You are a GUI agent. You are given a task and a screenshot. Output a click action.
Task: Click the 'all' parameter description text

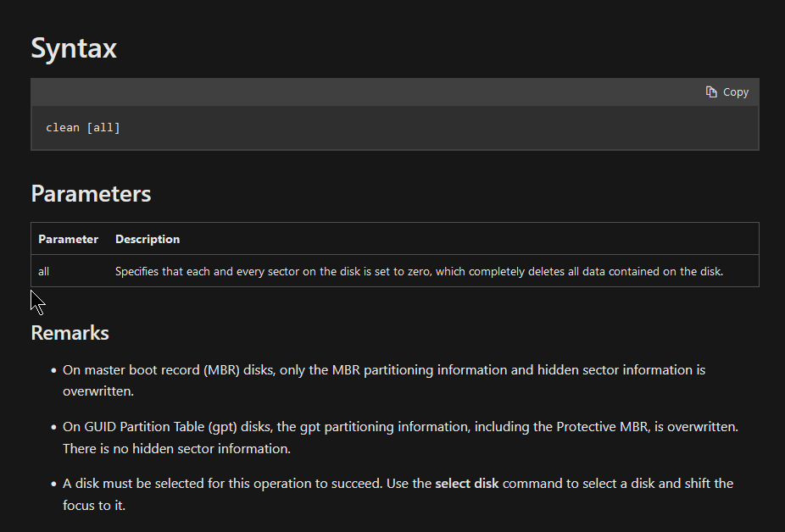[419, 272]
